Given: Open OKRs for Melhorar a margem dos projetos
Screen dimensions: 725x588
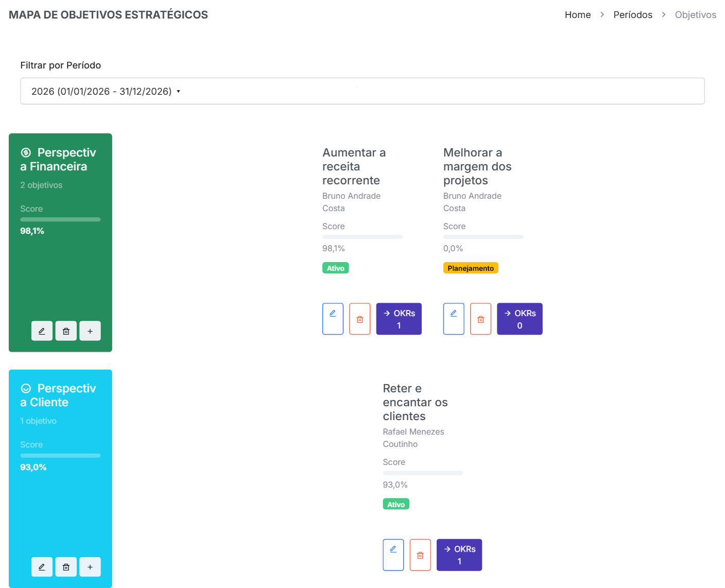Looking at the screenshot, I should pyautogui.click(x=520, y=319).
